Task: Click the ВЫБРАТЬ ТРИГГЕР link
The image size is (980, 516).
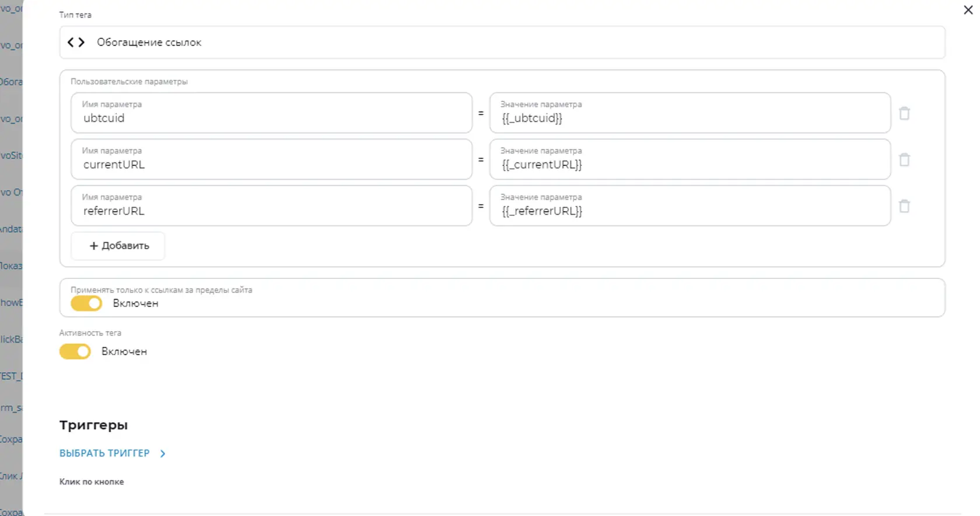Action: pos(104,453)
